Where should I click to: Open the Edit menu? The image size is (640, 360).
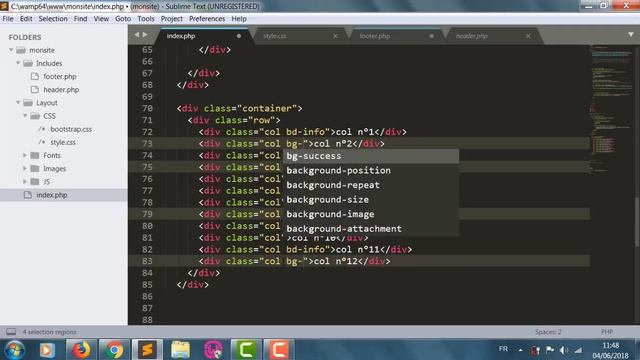[26, 19]
